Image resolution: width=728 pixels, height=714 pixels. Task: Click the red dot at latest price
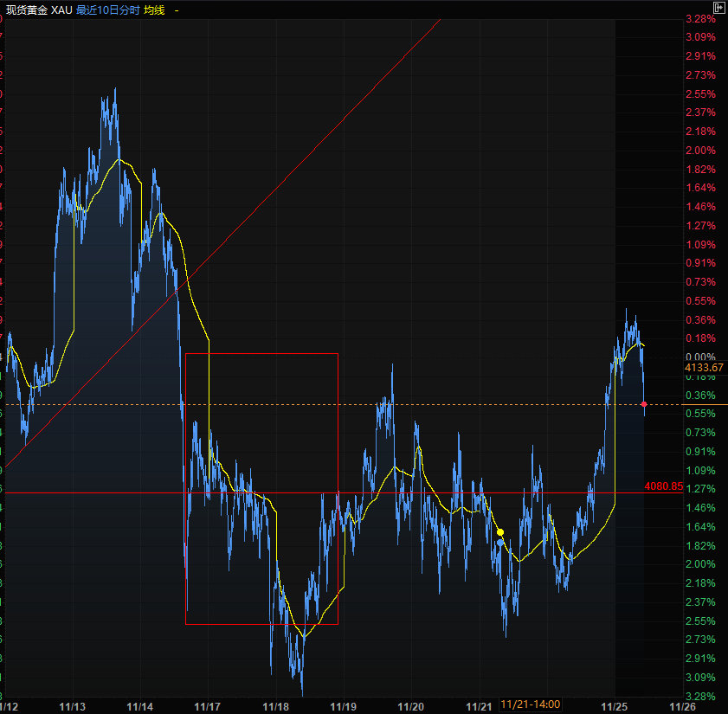point(644,404)
